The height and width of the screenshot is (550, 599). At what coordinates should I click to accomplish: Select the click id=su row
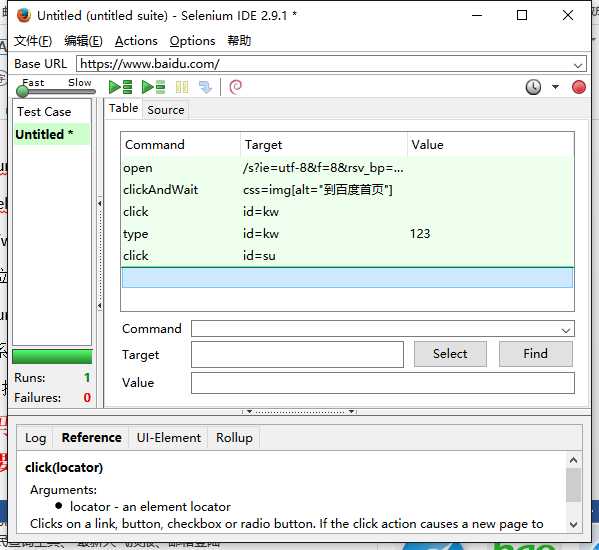[x=347, y=256]
